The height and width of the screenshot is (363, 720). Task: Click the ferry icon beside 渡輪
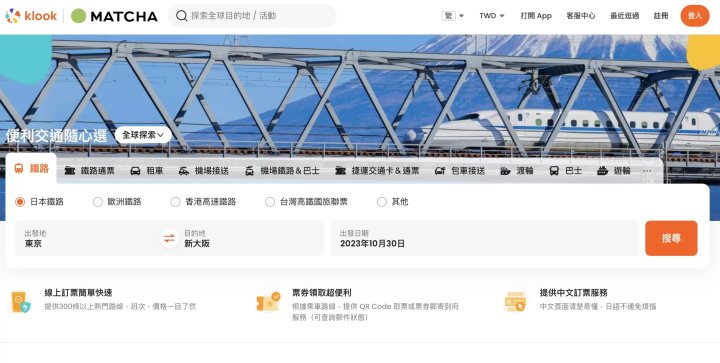(505, 171)
